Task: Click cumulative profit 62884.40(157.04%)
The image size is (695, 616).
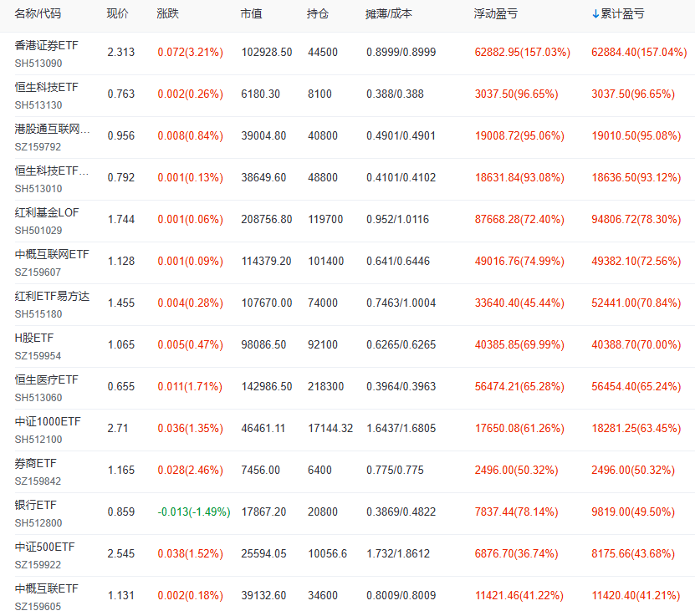Action: tap(639, 53)
